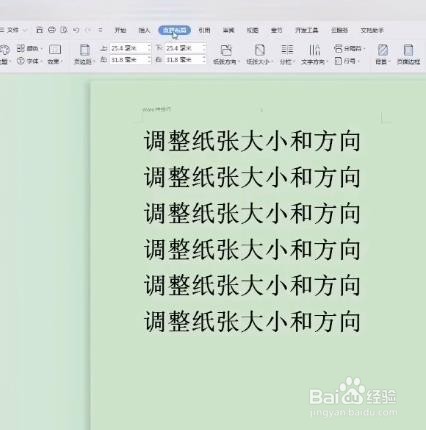This screenshot has width=426, height=430.
Task: Click the Print Preview icon
Action: tap(64, 30)
